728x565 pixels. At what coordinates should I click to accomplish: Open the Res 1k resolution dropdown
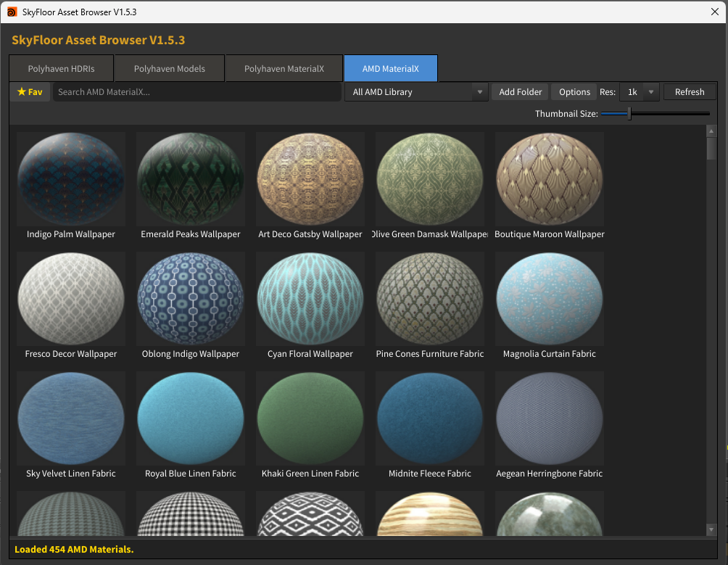click(x=640, y=92)
